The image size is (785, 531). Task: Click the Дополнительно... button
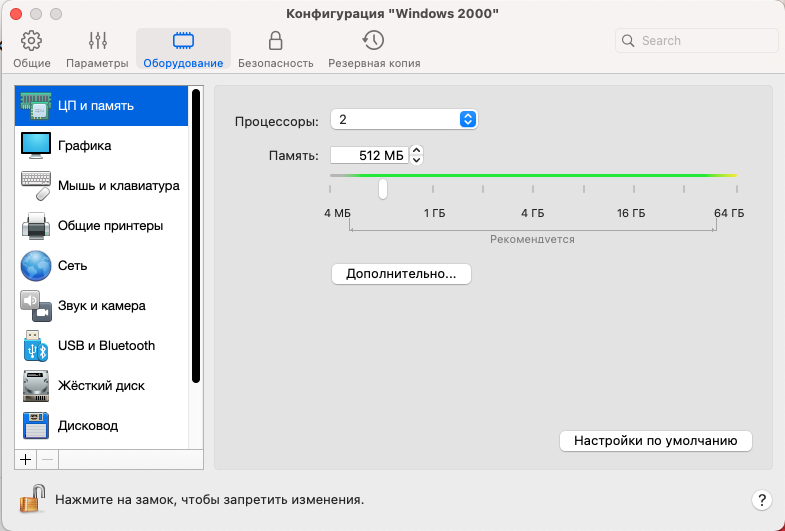(x=400, y=273)
